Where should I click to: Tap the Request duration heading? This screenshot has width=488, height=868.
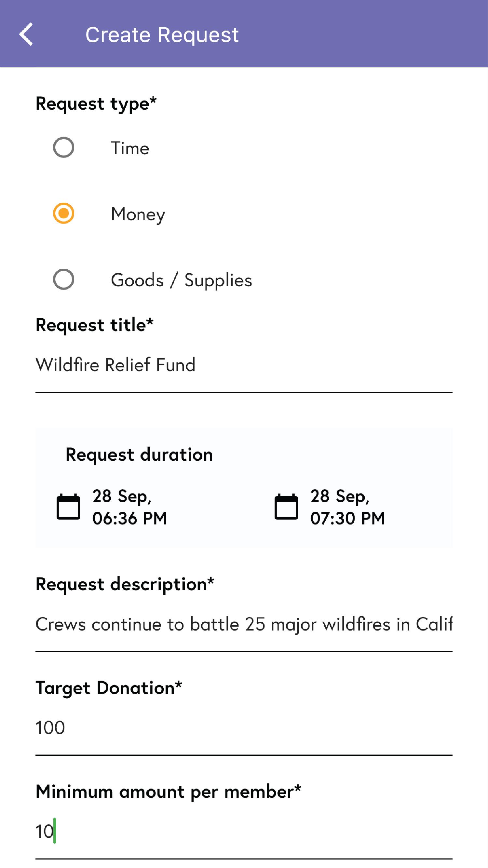pos(139,455)
